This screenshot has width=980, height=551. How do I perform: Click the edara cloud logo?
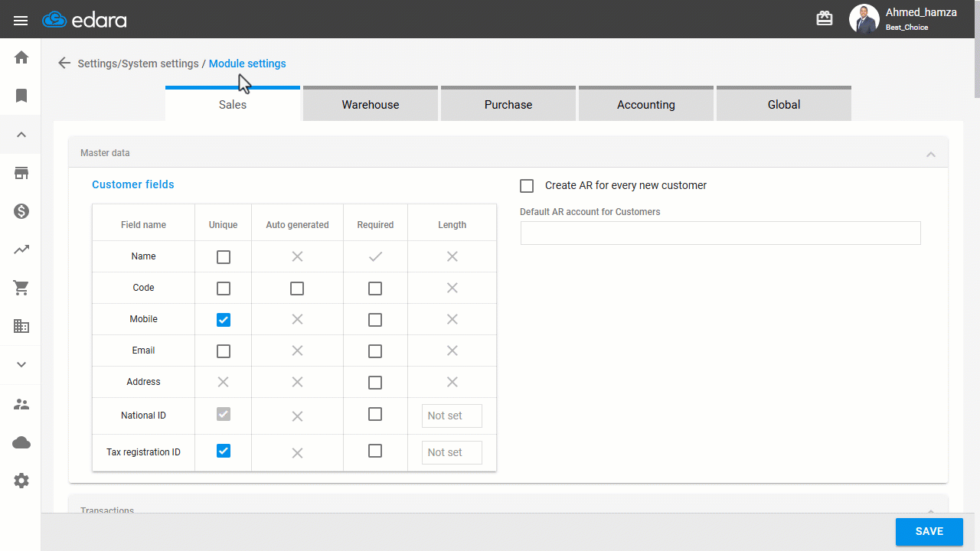point(84,20)
